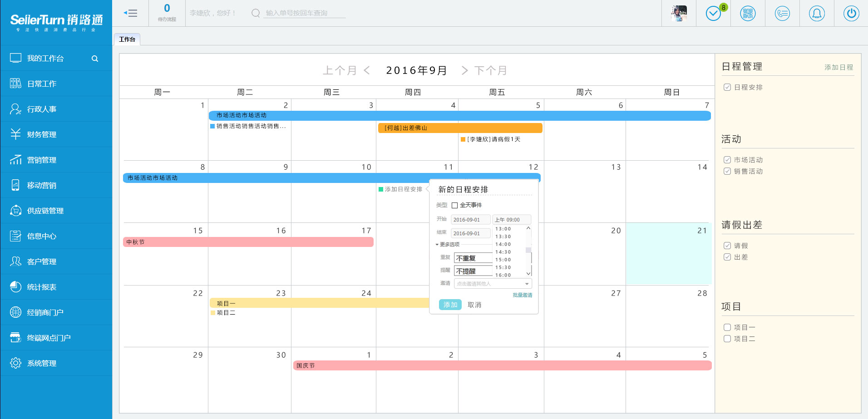Select 14:00 in the time list
Screen dimensions: 868x419
pos(503,244)
